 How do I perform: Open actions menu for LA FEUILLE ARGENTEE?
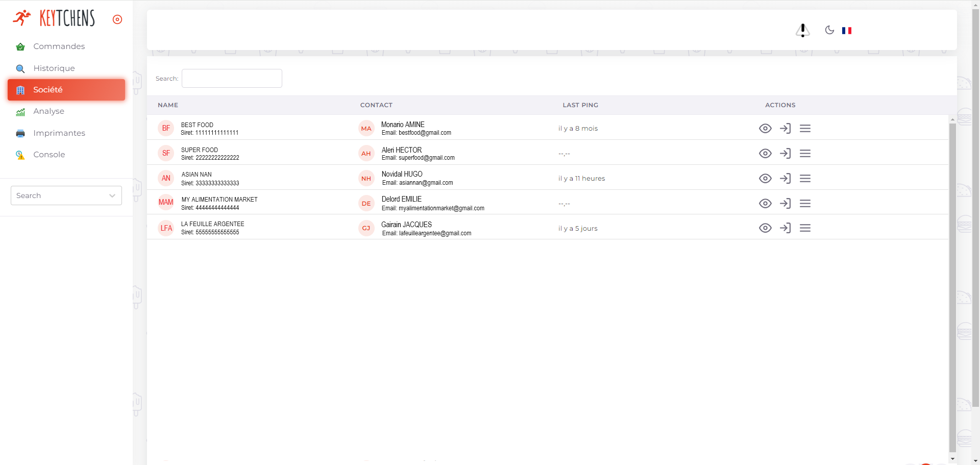tap(805, 228)
